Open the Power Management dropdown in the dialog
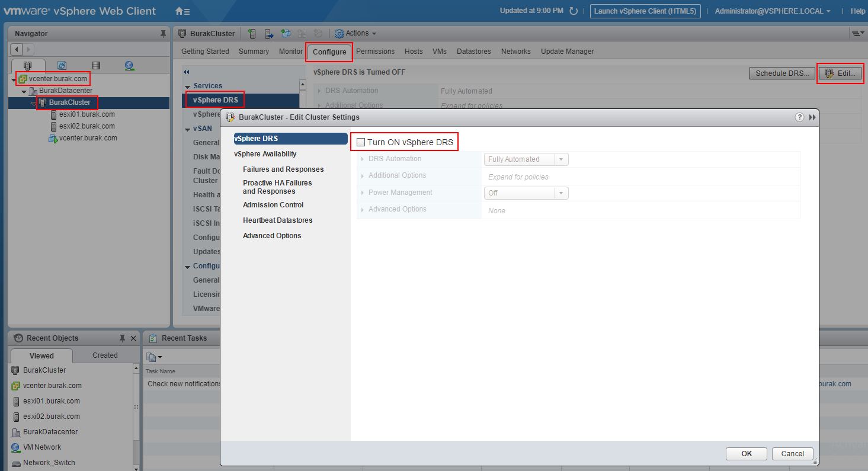Screen dimensions: 868x471 (526, 193)
